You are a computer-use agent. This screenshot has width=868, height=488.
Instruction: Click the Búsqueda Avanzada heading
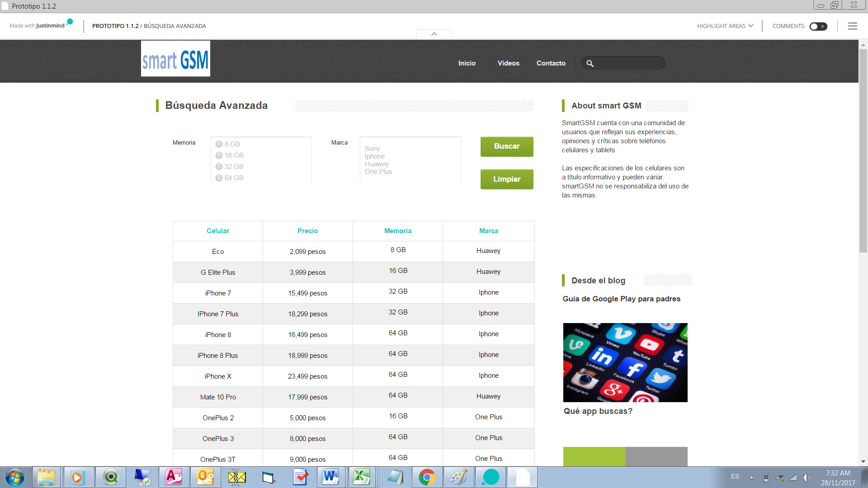(217, 105)
